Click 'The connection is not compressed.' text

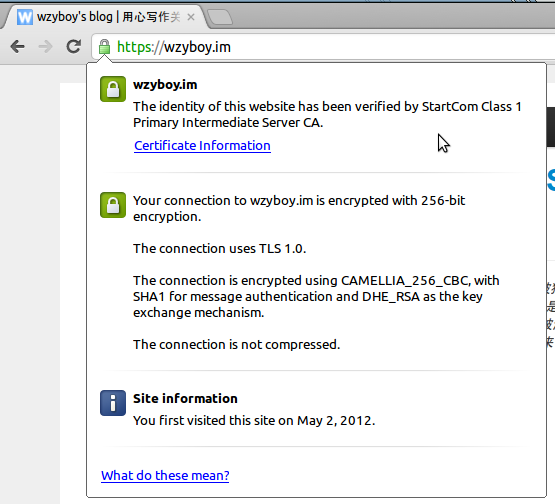pos(236,344)
